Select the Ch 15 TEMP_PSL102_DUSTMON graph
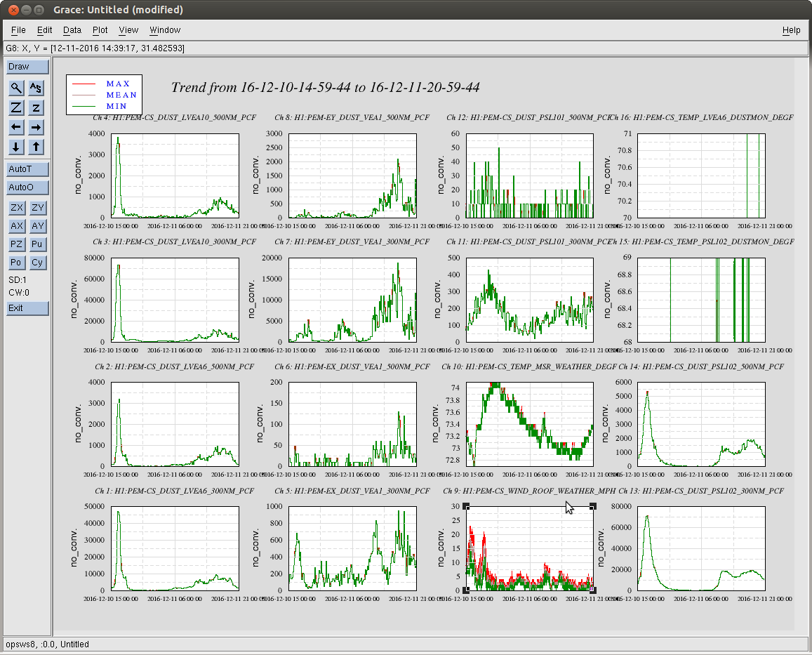Image resolution: width=812 pixels, height=655 pixels. [x=701, y=300]
